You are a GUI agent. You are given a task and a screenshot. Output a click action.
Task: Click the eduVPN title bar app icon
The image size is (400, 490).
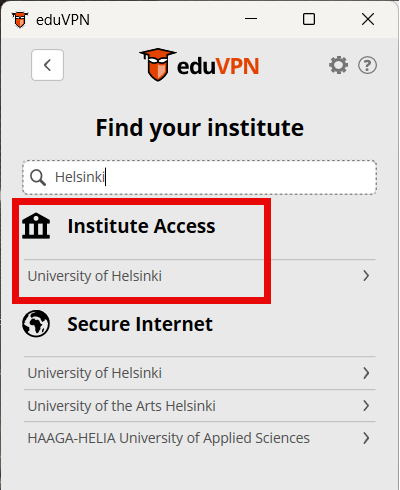pyautogui.click(x=20, y=20)
